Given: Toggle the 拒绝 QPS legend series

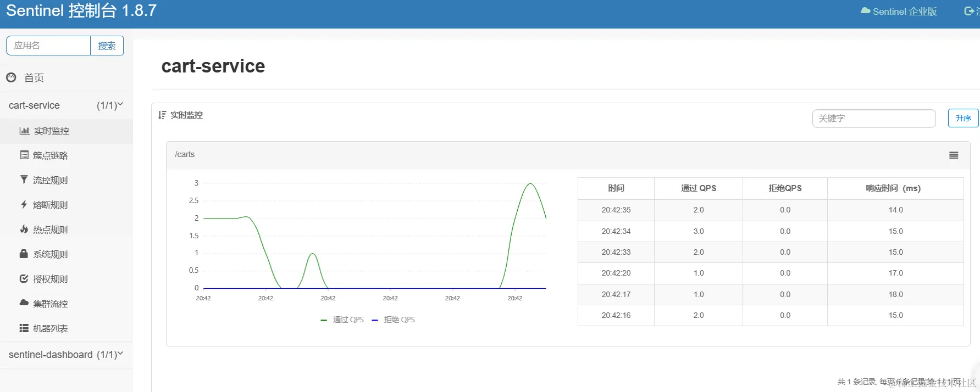Looking at the screenshot, I should 394,320.
